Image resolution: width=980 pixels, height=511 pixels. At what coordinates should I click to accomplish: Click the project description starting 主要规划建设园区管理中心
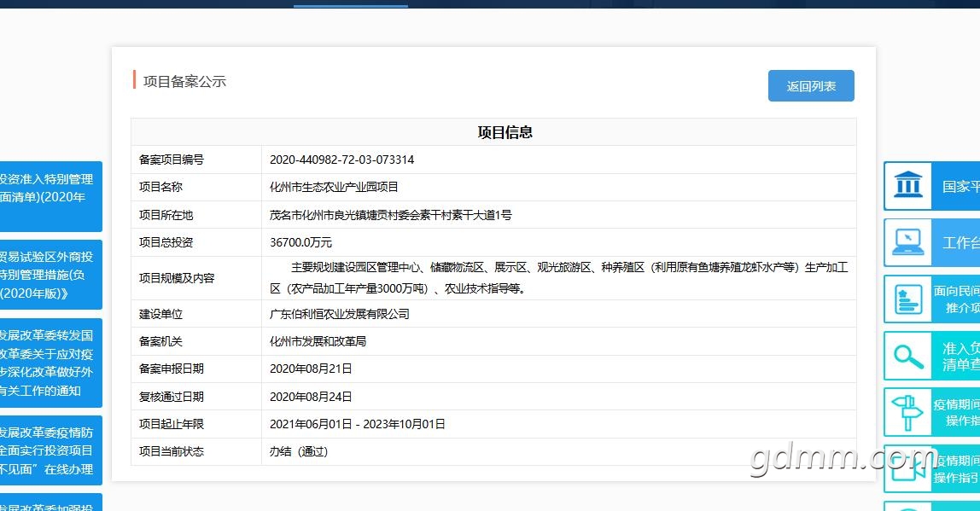point(559,278)
